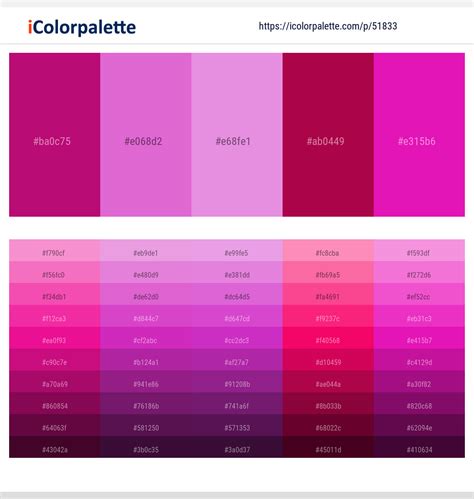Click the iColorpalette logo
This screenshot has width=474, height=499.
click(82, 27)
